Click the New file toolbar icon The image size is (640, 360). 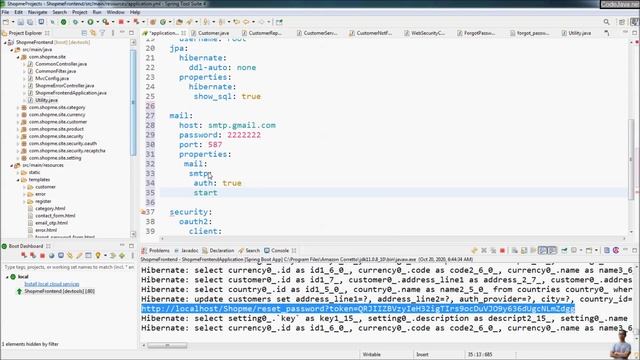pos(6,22)
